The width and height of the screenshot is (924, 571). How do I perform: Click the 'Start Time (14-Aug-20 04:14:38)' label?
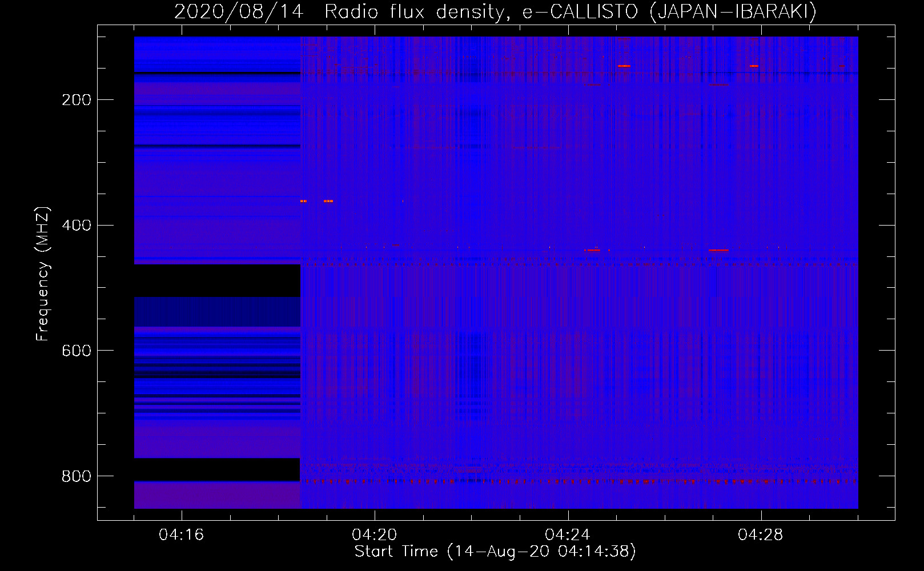pyautogui.click(x=495, y=552)
